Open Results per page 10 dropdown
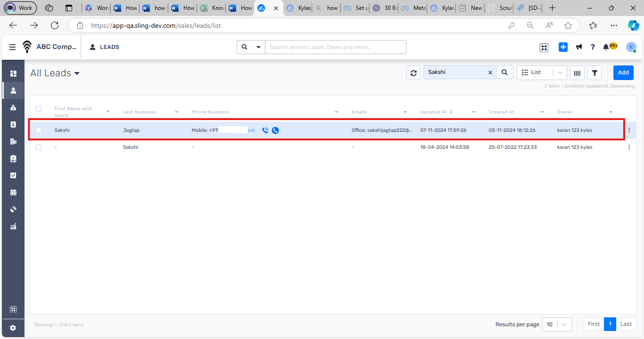Image resolution: width=644 pixels, height=339 pixels. tap(557, 324)
